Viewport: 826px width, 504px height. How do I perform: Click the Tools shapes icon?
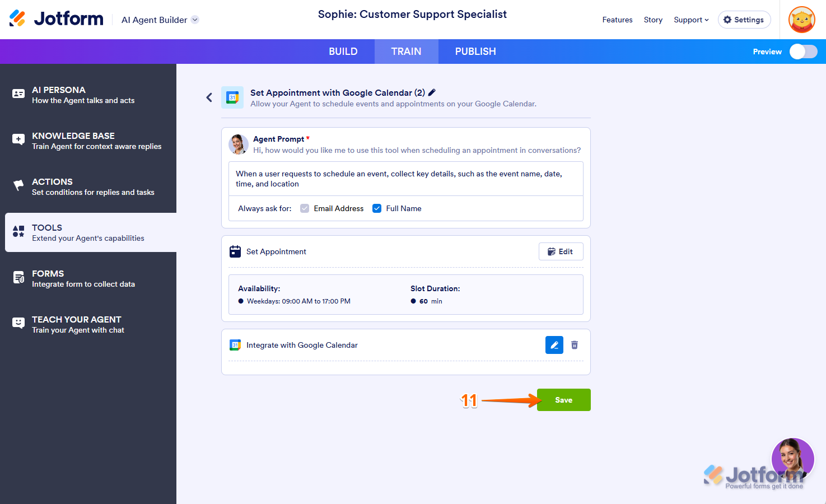coord(18,231)
